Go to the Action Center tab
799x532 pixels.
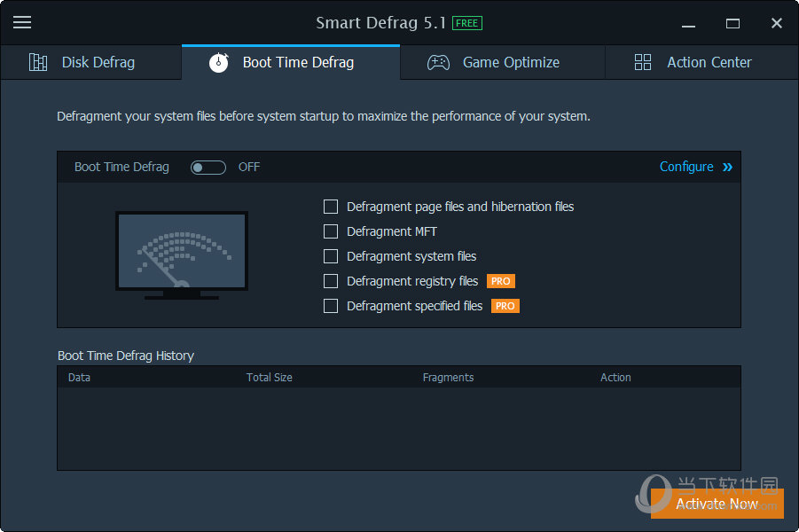click(x=701, y=62)
